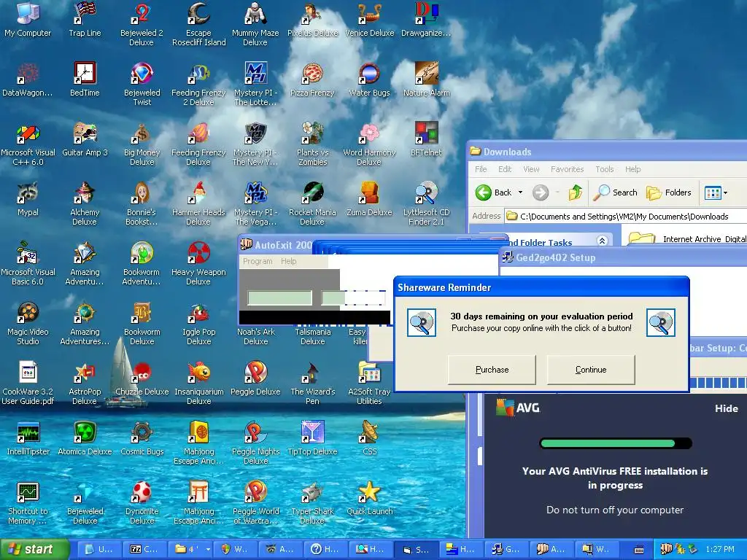Viewport: 747px width, 560px height.
Task: Switch to 7-Zip taskbar button
Action: pos(144,549)
